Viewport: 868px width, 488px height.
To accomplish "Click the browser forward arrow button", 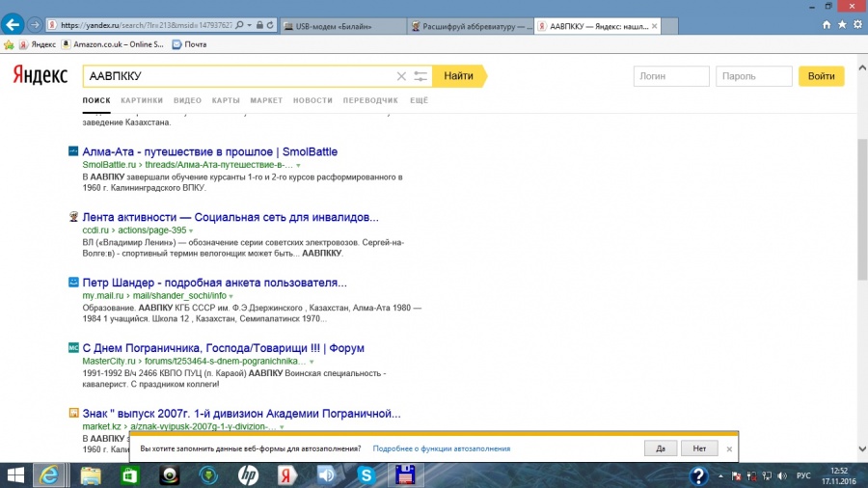I will click(x=35, y=25).
